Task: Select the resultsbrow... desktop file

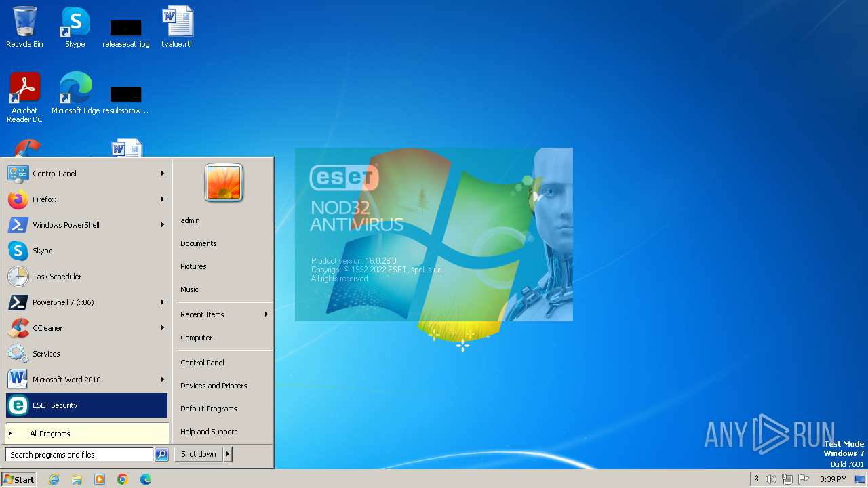Action: 126,99
